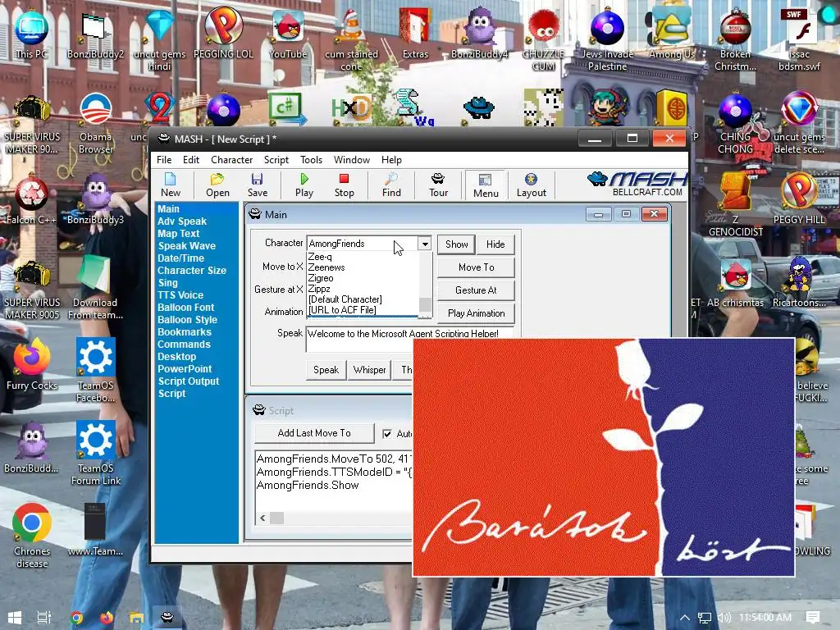Open the Script menu

click(276, 160)
